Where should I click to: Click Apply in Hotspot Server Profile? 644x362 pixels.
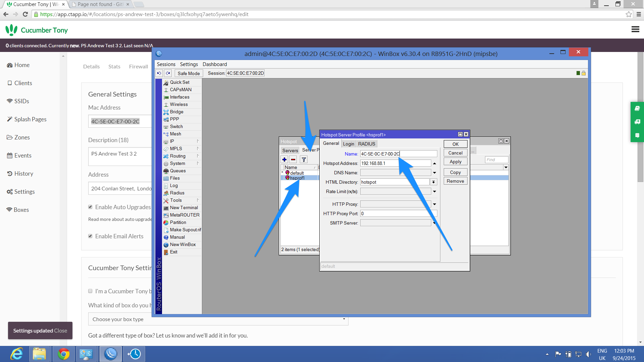455,162
